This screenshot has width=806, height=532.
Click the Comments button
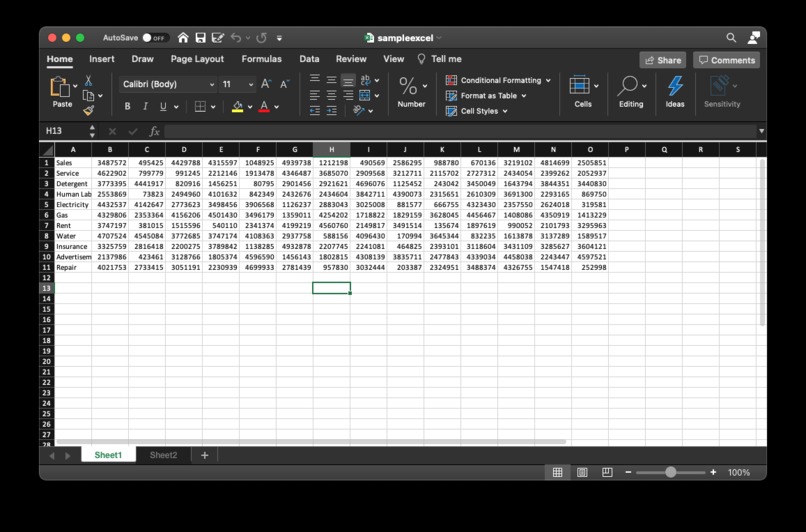point(727,60)
